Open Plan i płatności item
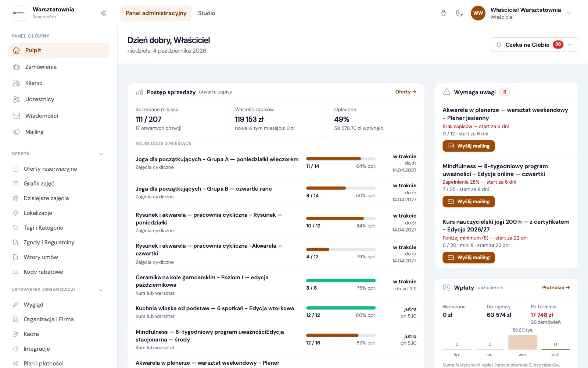This screenshot has height=368, width=588. tap(58, 364)
